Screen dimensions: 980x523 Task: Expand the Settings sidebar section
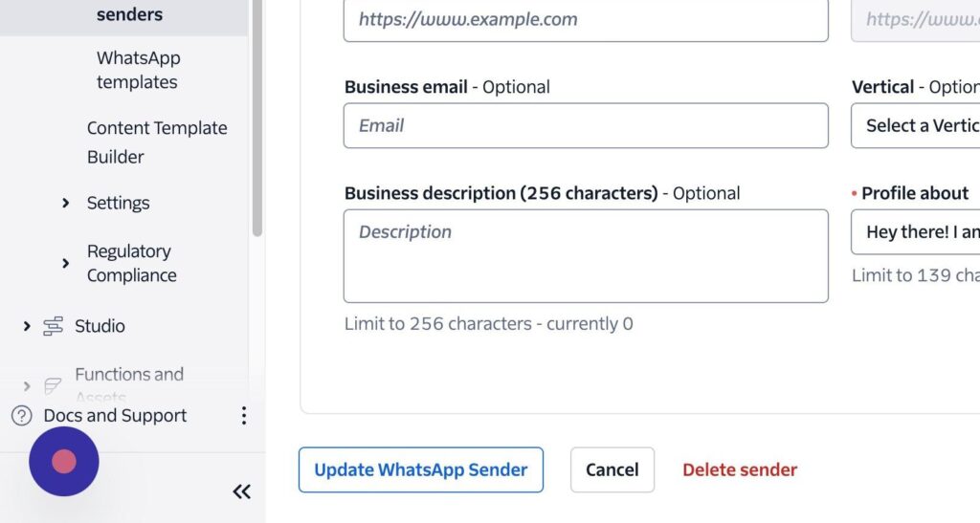coord(65,203)
